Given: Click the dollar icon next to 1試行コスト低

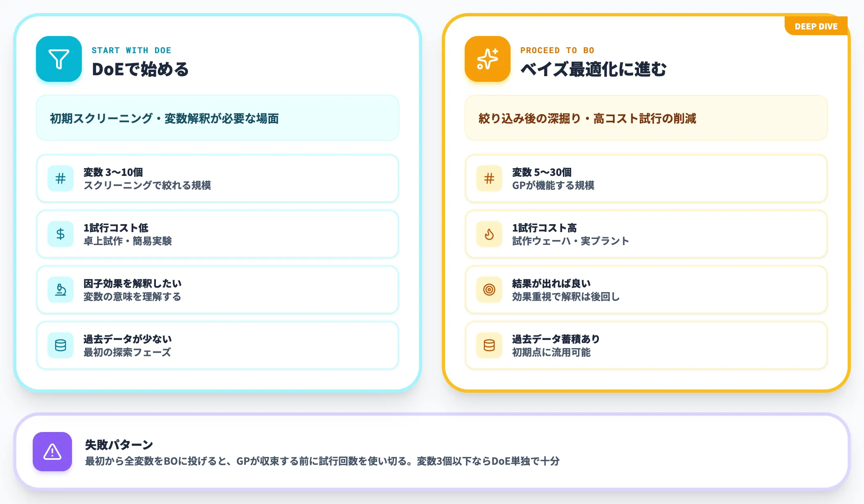Looking at the screenshot, I should [x=61, y=234].
